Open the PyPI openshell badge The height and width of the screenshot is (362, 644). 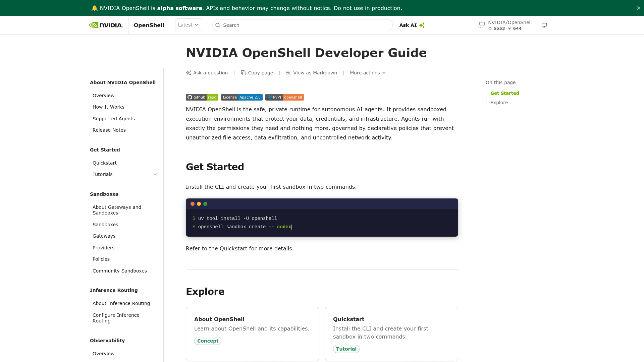(284, 97)
